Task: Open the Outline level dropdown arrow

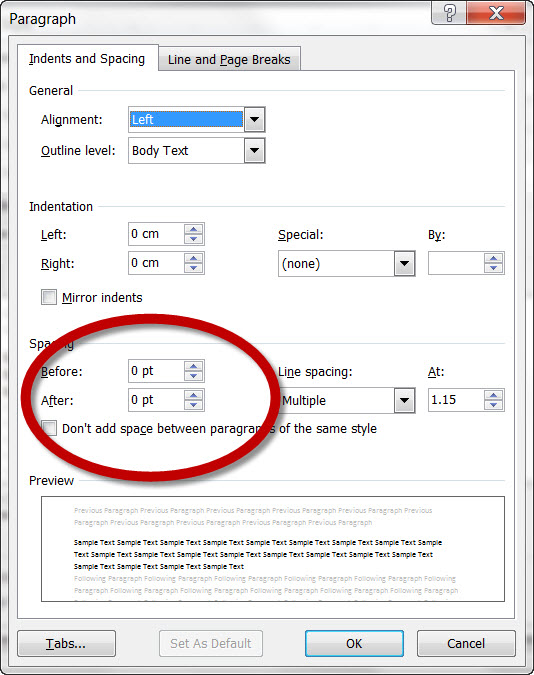Action: [255, 151]
